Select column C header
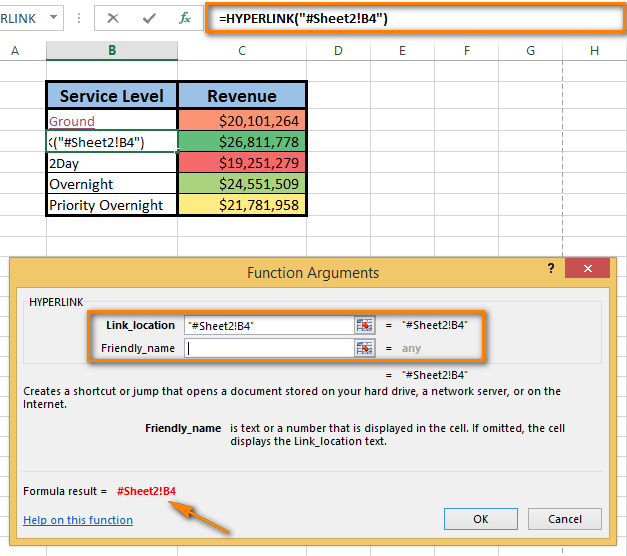627x556 pixels. 242,50
